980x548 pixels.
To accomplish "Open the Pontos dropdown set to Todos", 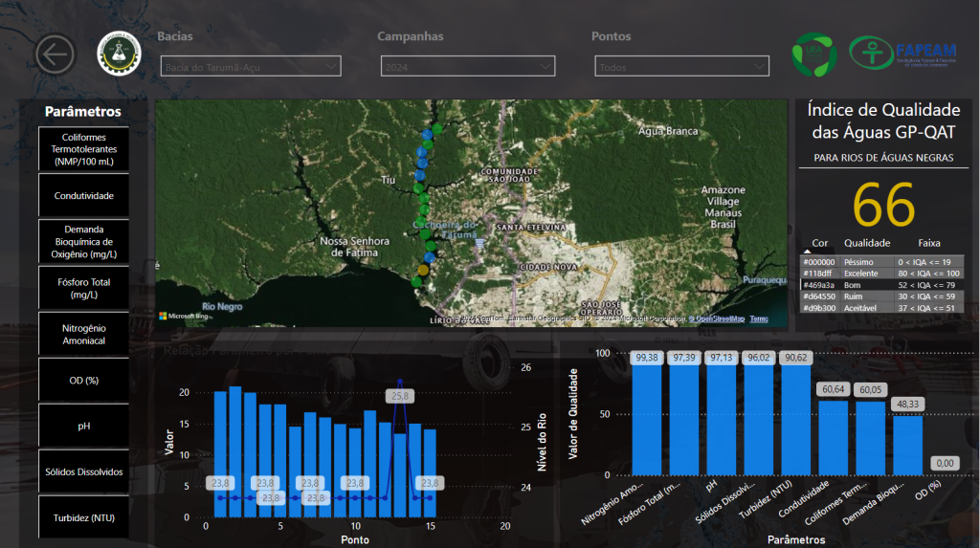I will point(681,67).
